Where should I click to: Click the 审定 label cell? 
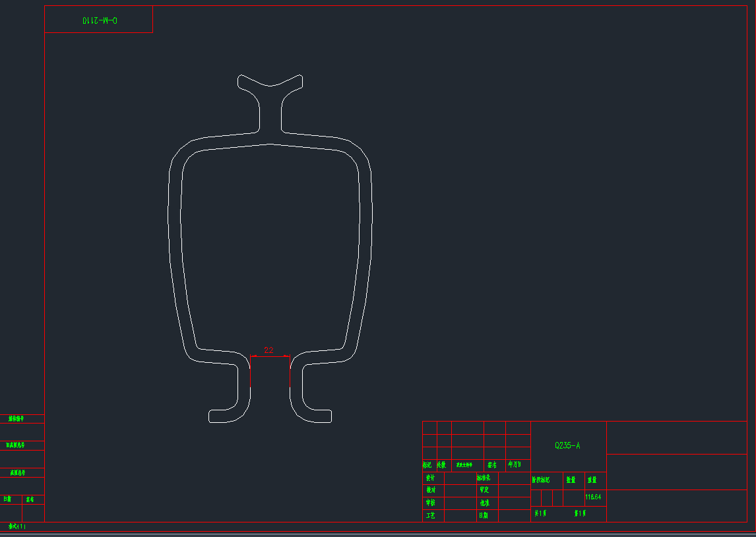tap(484, 490)
